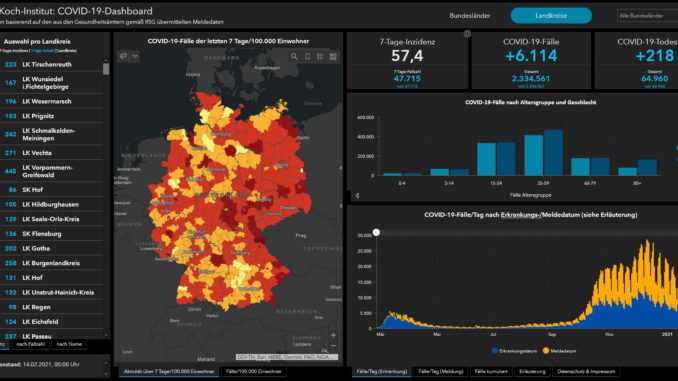This screenshot has height=381, width=678.
Task: Open Datenschutz & Impressum tab
Action: (x=586, y=371)
